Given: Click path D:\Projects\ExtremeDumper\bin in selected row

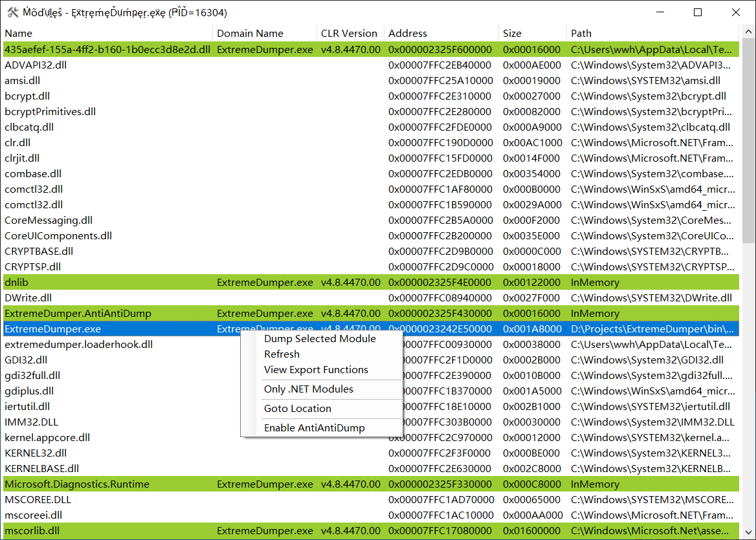Looking at the screenshot, I should point(652,329).
